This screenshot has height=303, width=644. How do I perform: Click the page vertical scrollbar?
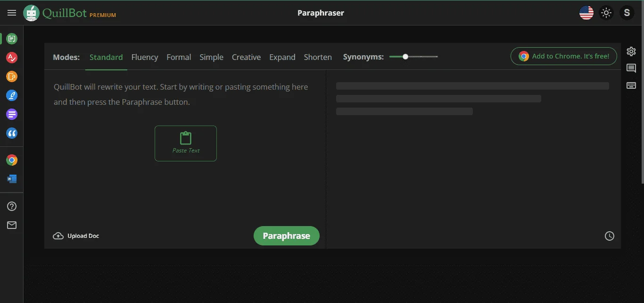(x=642, y=92)
